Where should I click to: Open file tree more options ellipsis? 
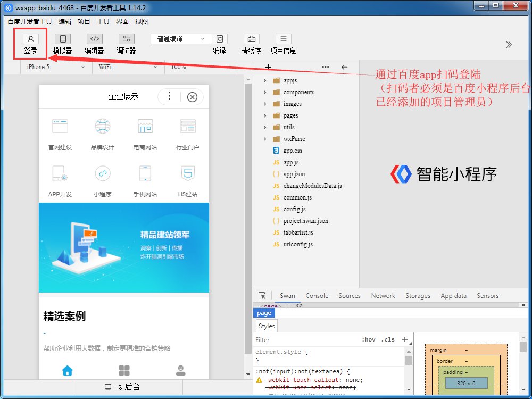(x=326, y=67)
